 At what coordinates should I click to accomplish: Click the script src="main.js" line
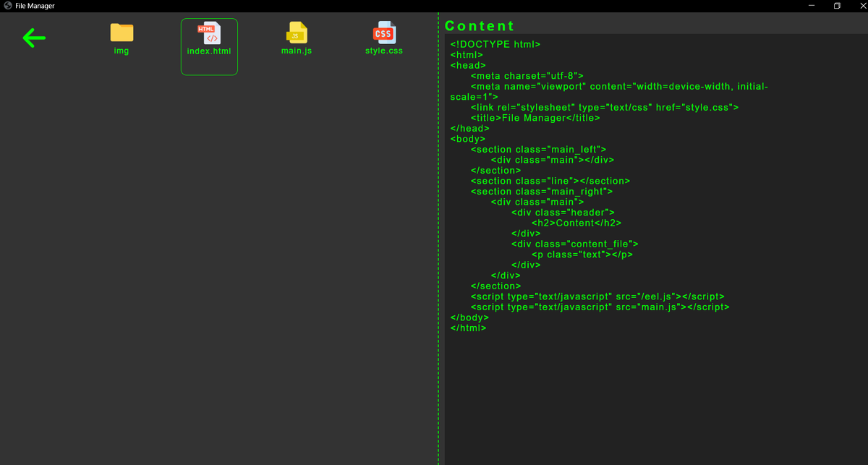point(600,307)
